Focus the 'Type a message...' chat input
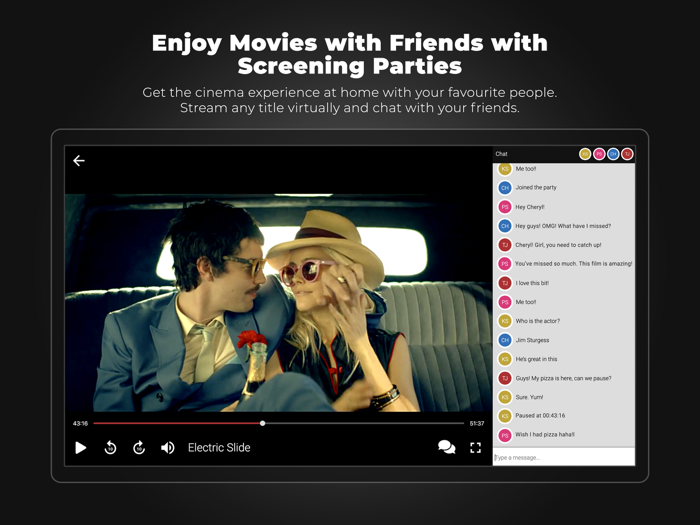Image resolution: width=700 pixels, height=525 pixels. [x=564, y=457]
